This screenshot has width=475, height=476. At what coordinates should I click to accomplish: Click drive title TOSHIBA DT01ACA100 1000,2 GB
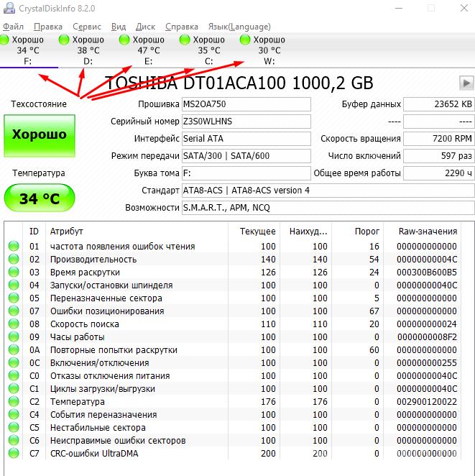[x=239, y=83]
